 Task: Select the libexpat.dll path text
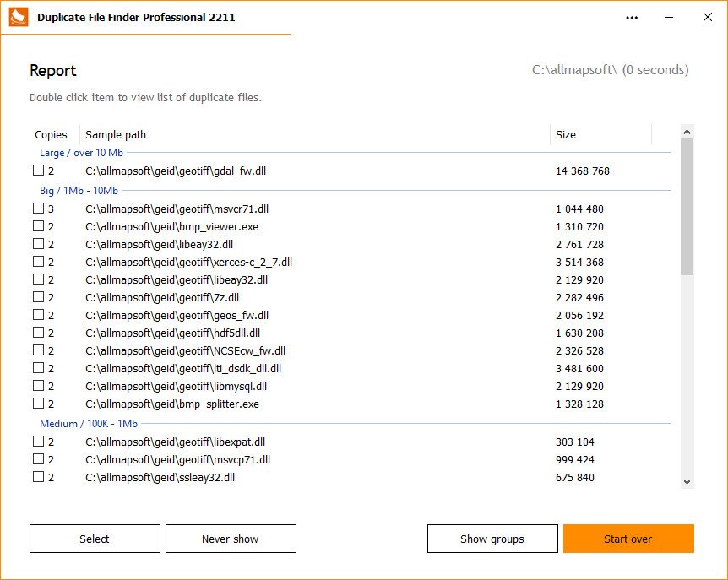point(176,442)
